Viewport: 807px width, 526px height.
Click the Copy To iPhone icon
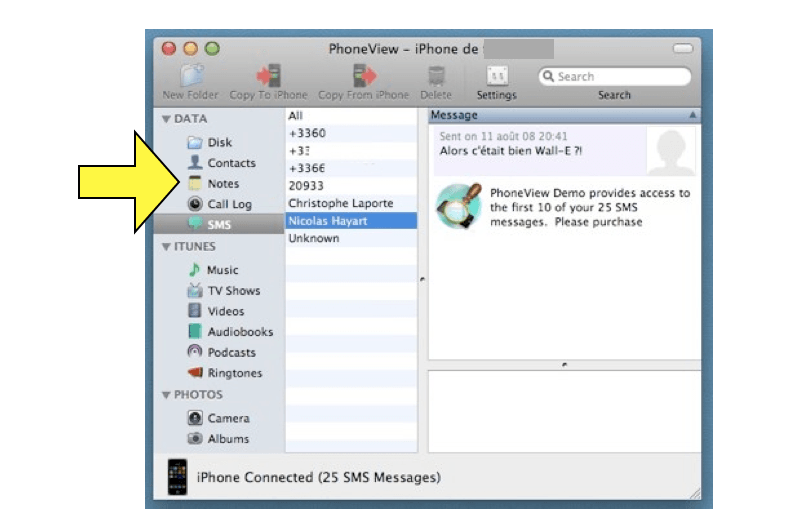coord(269,76)
